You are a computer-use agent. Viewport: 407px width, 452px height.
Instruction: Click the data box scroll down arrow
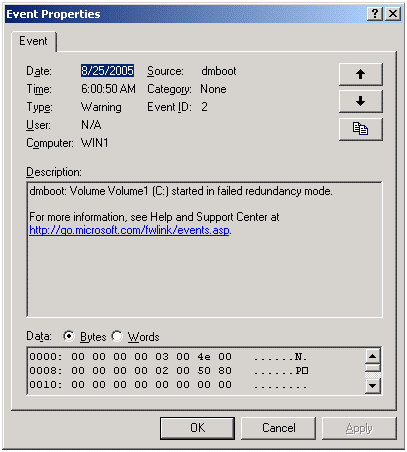click(x=372, y=386)
